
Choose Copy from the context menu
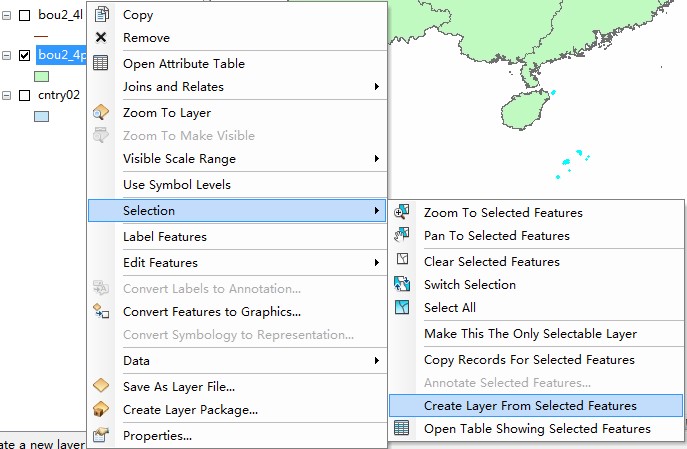coord(237,14)
